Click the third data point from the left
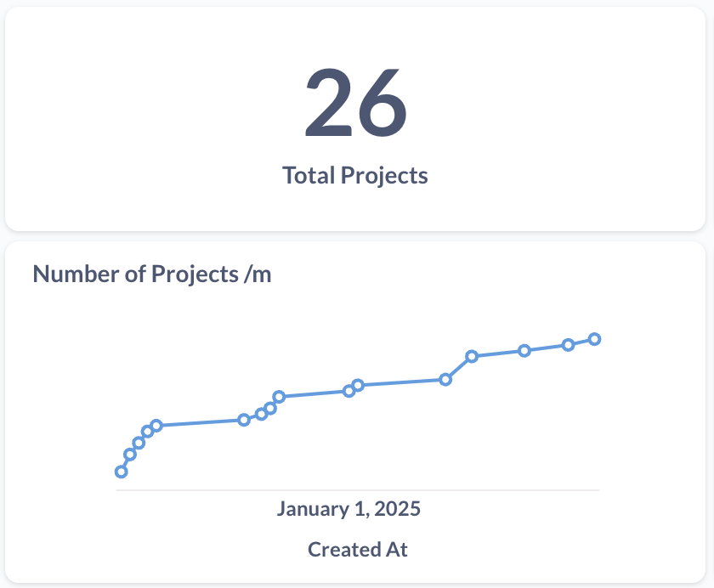 click(x=139, y=443)
